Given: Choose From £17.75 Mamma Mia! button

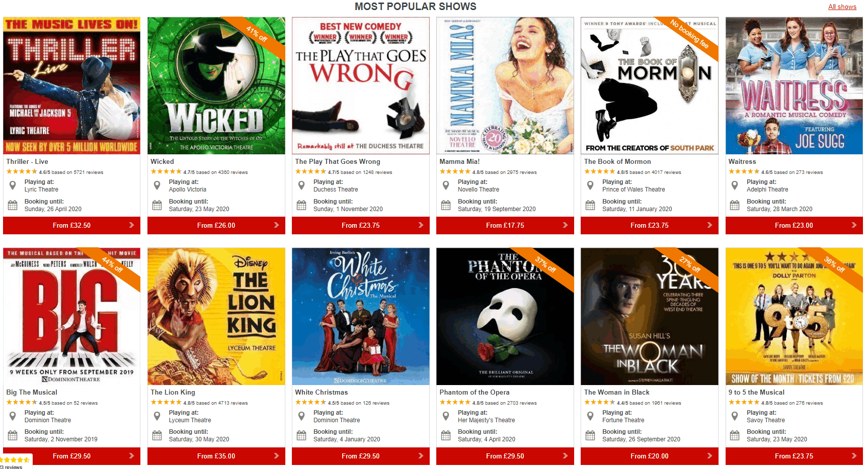Looking at the screenshot, I should tap(505, 225).
